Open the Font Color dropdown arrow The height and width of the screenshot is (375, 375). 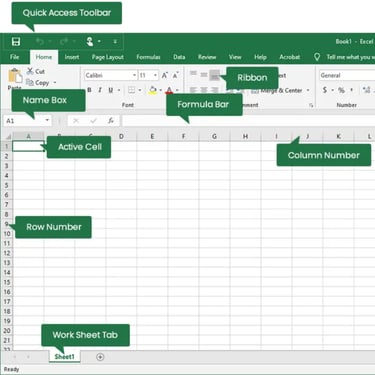click(177, 90)
